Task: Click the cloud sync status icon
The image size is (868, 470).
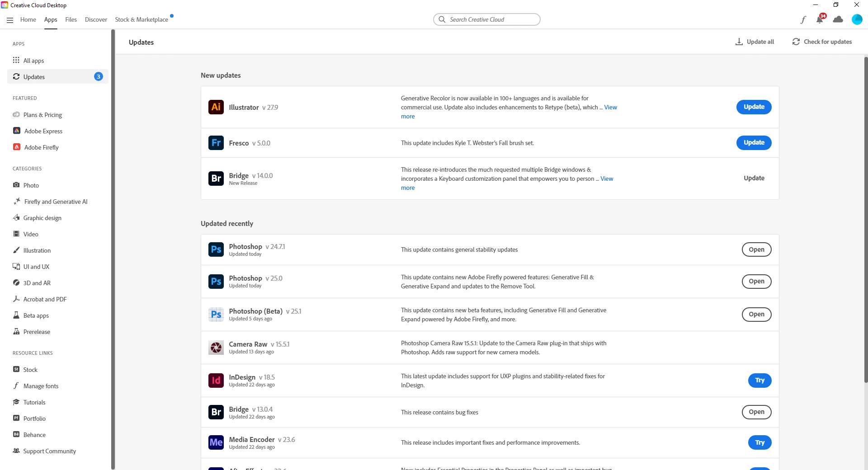Action: click(838, 19)
